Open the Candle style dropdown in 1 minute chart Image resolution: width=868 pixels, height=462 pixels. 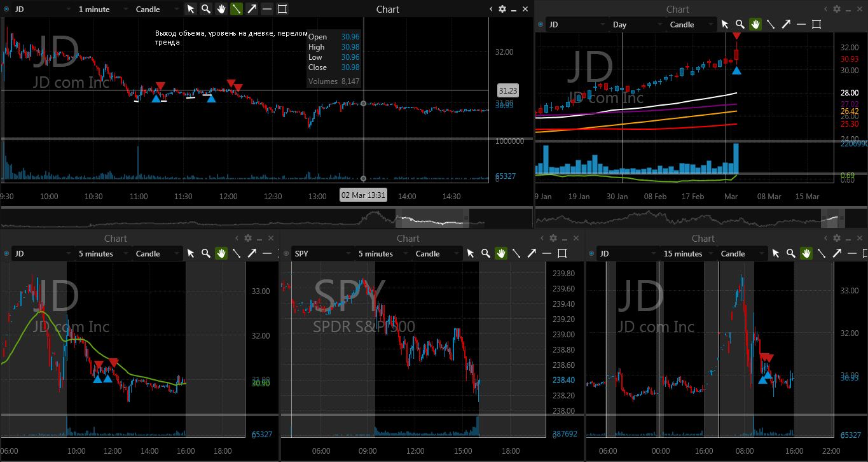pos(157,9)
